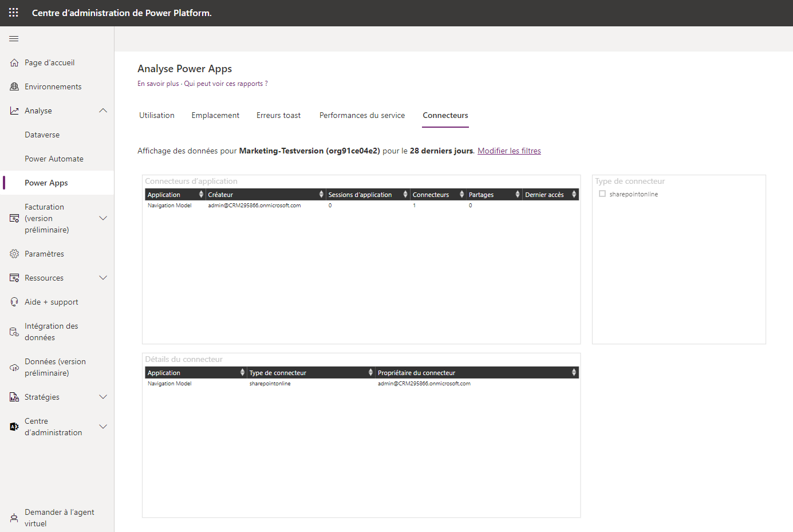This screenshot has width=793, height=532.
Task: Select the Connecteurs tab
Action: pyautogui.click(x=445, y=116)
